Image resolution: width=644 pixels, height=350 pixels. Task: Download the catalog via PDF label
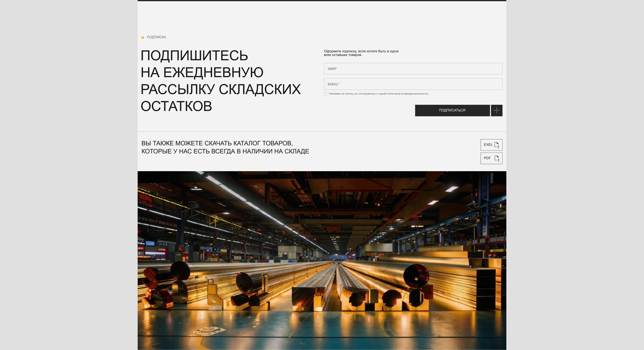(487, 158)
